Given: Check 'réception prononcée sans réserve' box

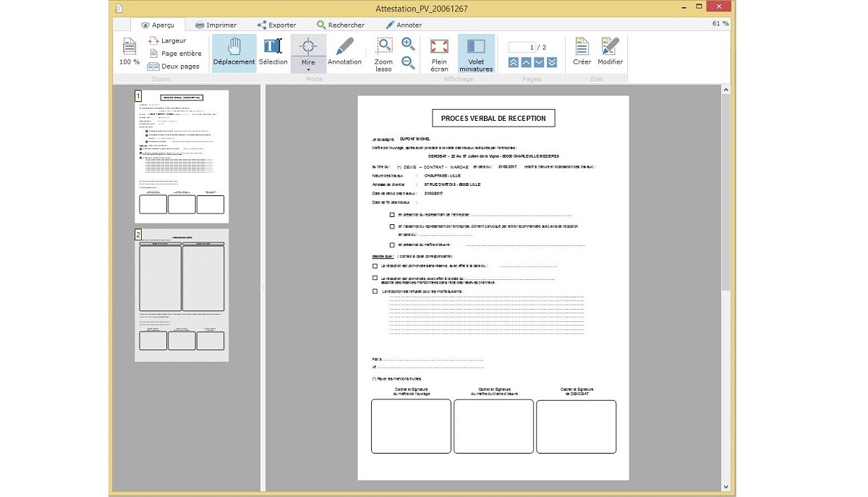Looking at the screenshot, I should coord(375,266).
